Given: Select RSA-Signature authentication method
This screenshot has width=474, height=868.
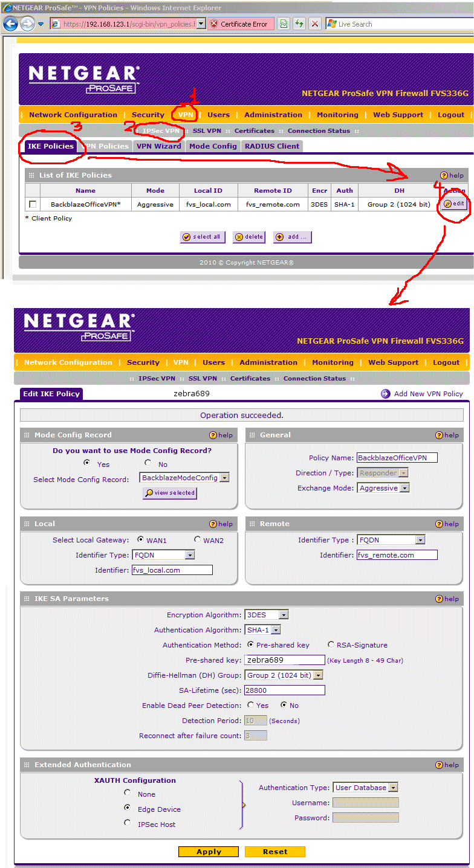Looking at the screenshot, I should (331, 645).
